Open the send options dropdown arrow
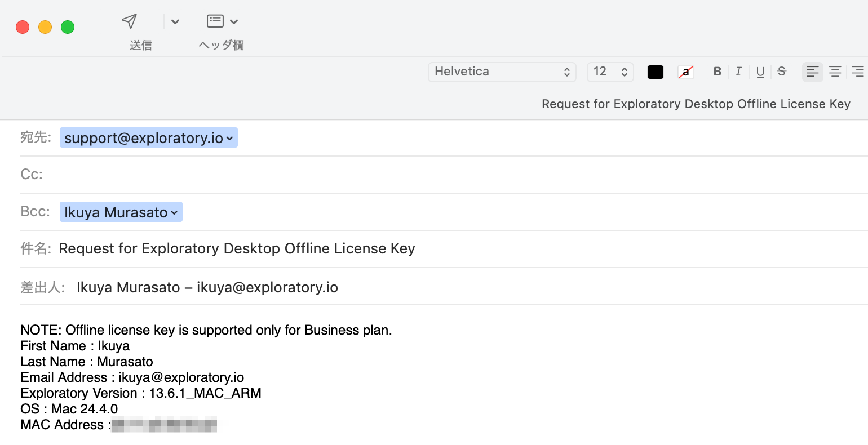The height and width of the screenshot is (445, 868). pyautogui.click(x=175, y=22)
